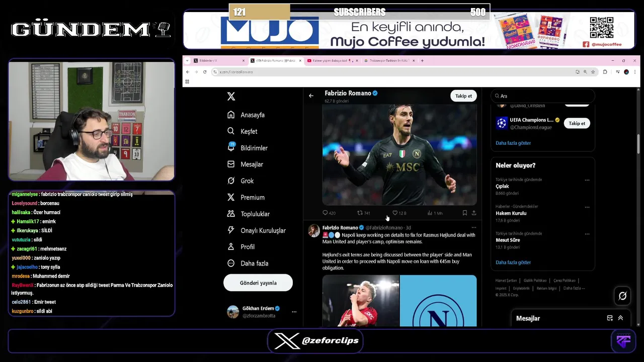644x362 pixels.
Task: Click Daha fazla göster under who to follow
Action: coord(513,143)
